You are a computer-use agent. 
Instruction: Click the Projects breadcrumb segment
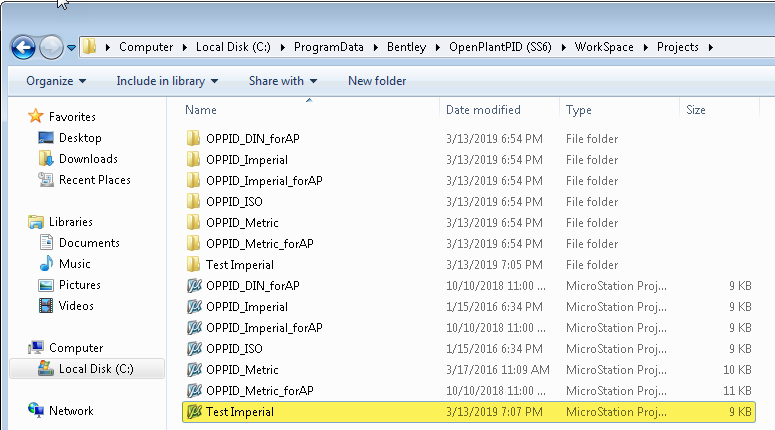[x=677, y=47]
